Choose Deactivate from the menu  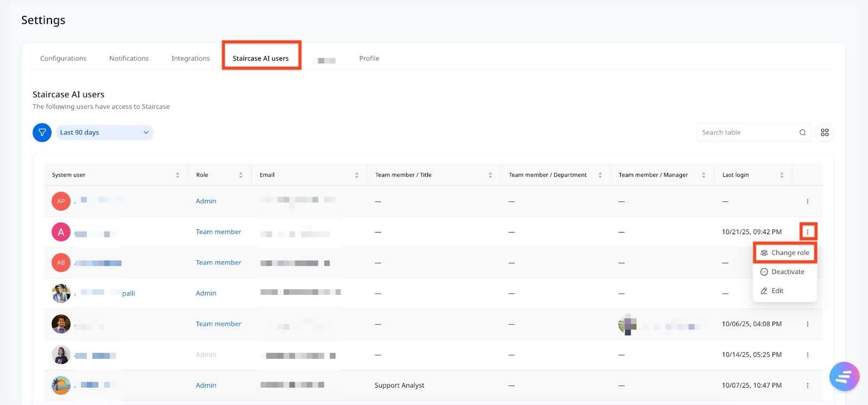(785, 272)
